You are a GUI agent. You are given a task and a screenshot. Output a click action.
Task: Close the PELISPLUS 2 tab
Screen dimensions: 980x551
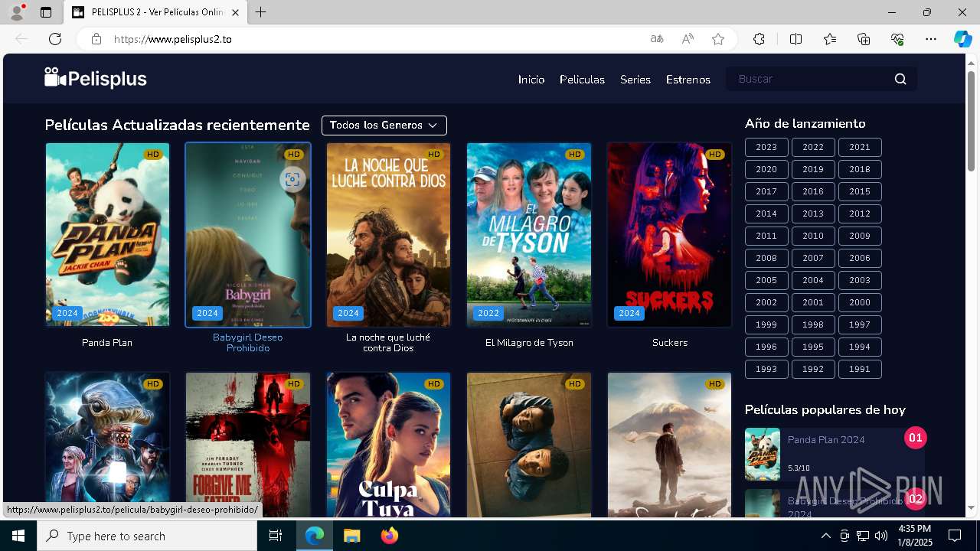[x=235, y=12]
